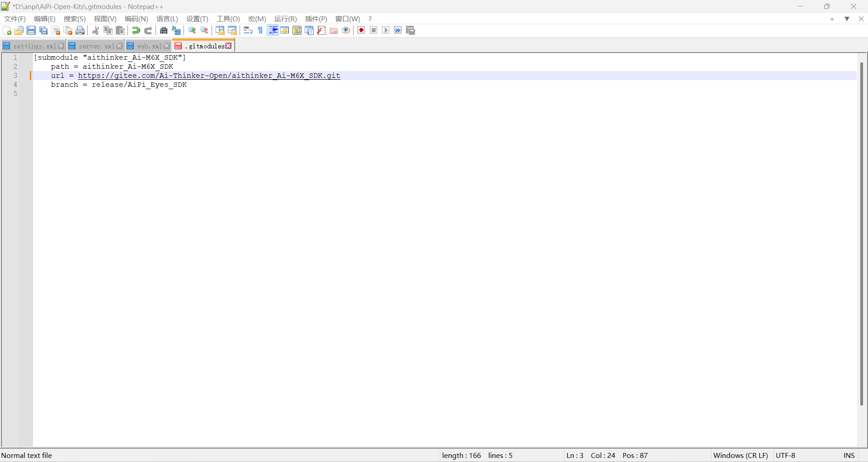Open the 编辑(E) menu

click(x=45, y=19)
